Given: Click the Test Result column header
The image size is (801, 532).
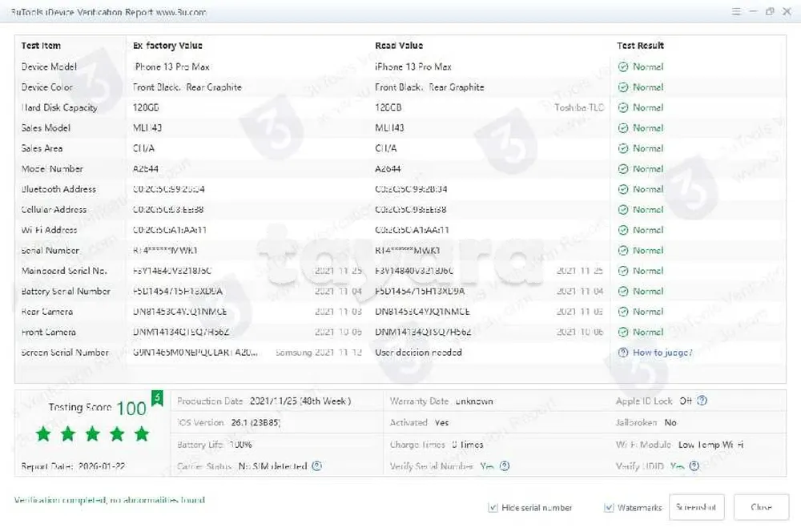Looking at the screenshot, I should tap(640, 46).
